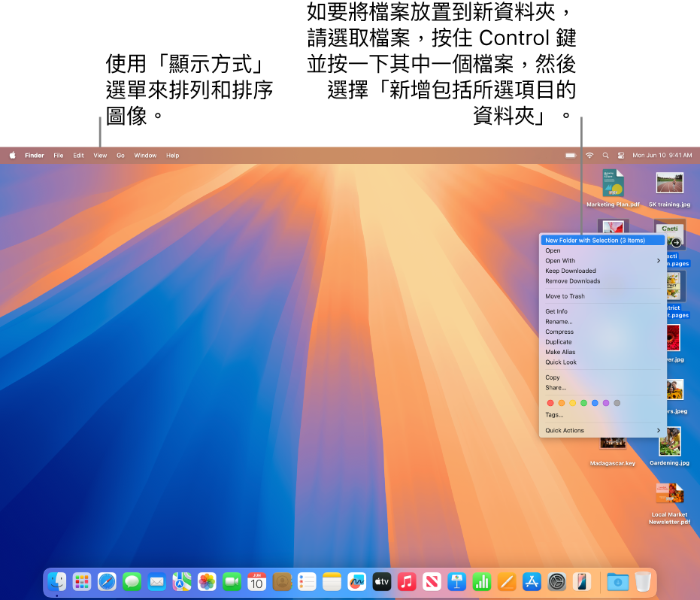Open the Notes app in Dock
The height and width of the screenshot is (600, 700).
(x=332, y=582)
